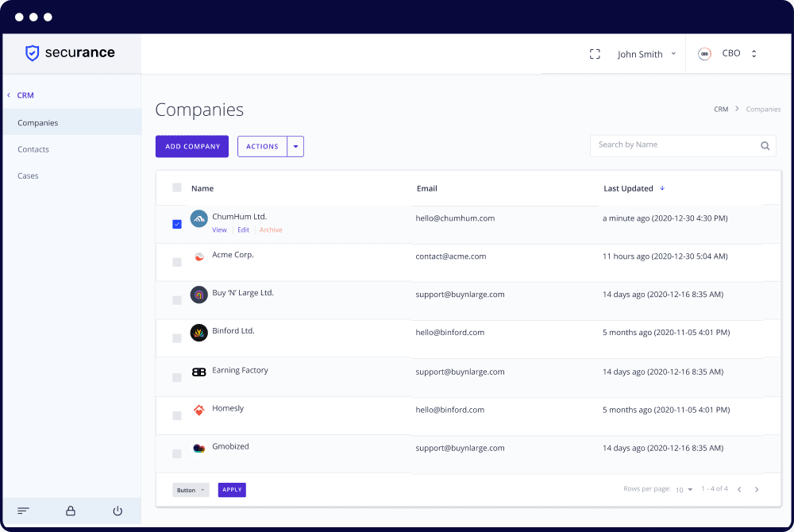
Task: Click CRM in the breadcrumb
Action: [721, 110]
